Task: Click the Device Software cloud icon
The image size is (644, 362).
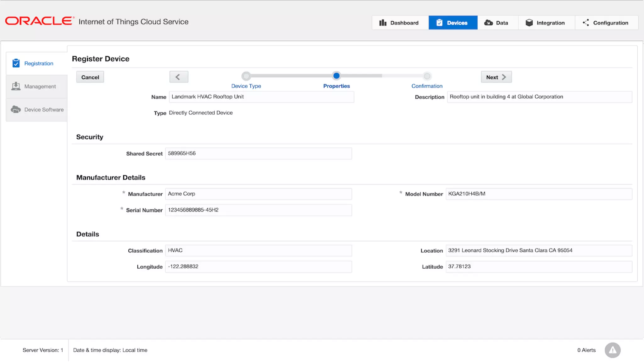Action: click(x=16, y=109)
